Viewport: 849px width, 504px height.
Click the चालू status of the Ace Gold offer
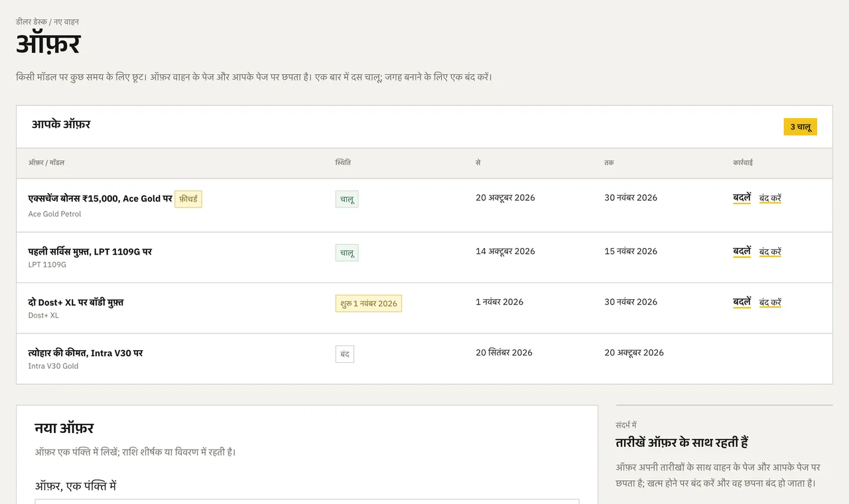pos(347,199)
